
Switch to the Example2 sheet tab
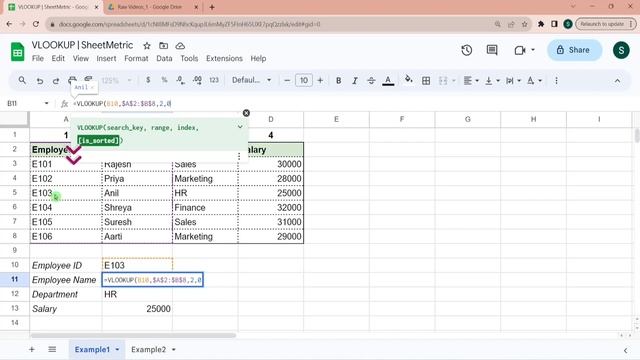tap(149, 349)
